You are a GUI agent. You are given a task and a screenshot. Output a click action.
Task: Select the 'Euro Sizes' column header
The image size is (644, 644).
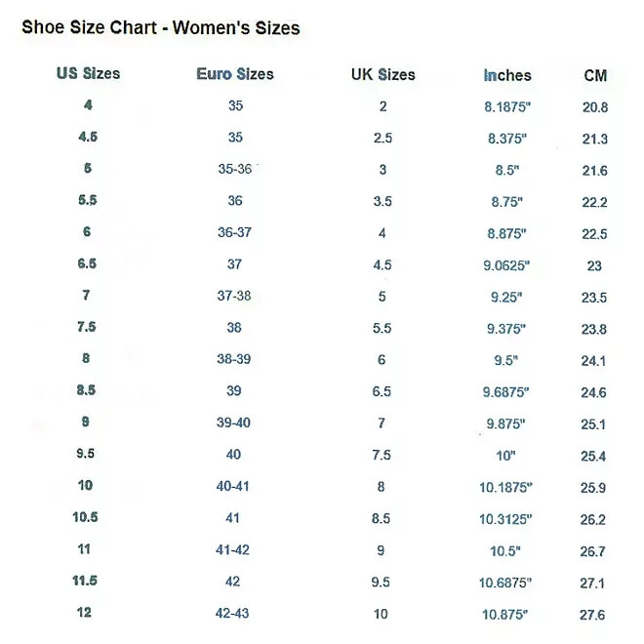point(234,74)
